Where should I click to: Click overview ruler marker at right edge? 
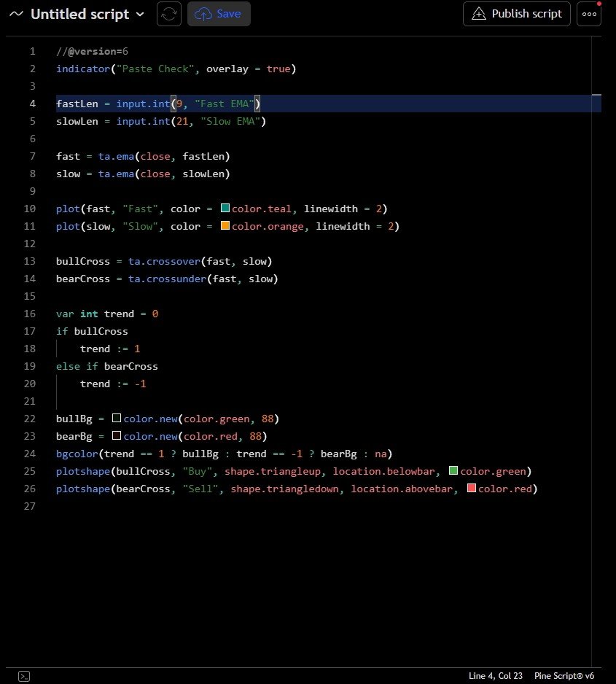point(596,95)
